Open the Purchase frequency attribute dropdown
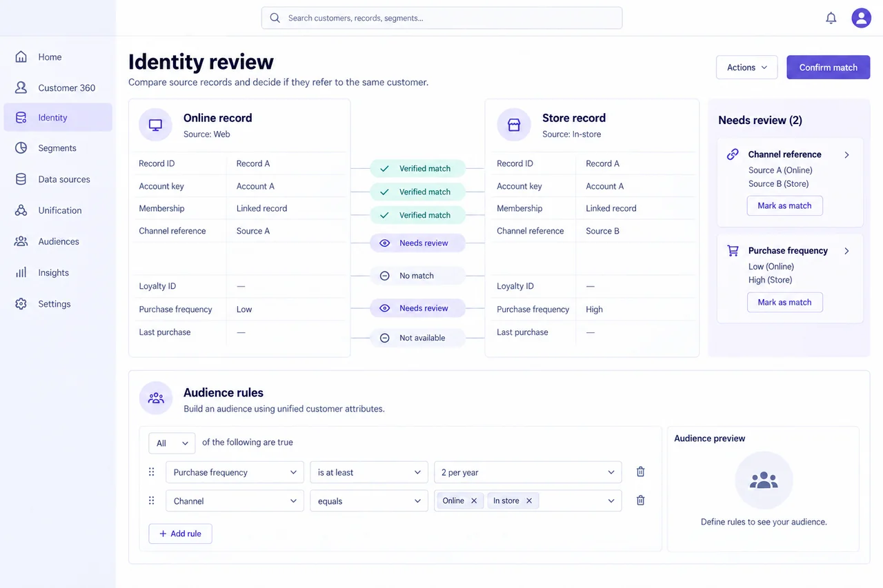The height and width of the screenshot is (588, 883). click(x=235, y=472)
